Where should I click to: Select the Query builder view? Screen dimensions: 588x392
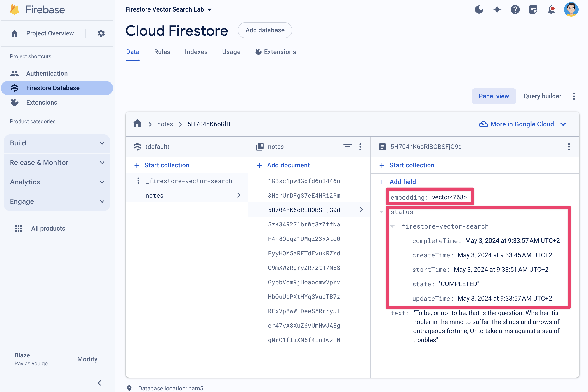click(543, 96)
